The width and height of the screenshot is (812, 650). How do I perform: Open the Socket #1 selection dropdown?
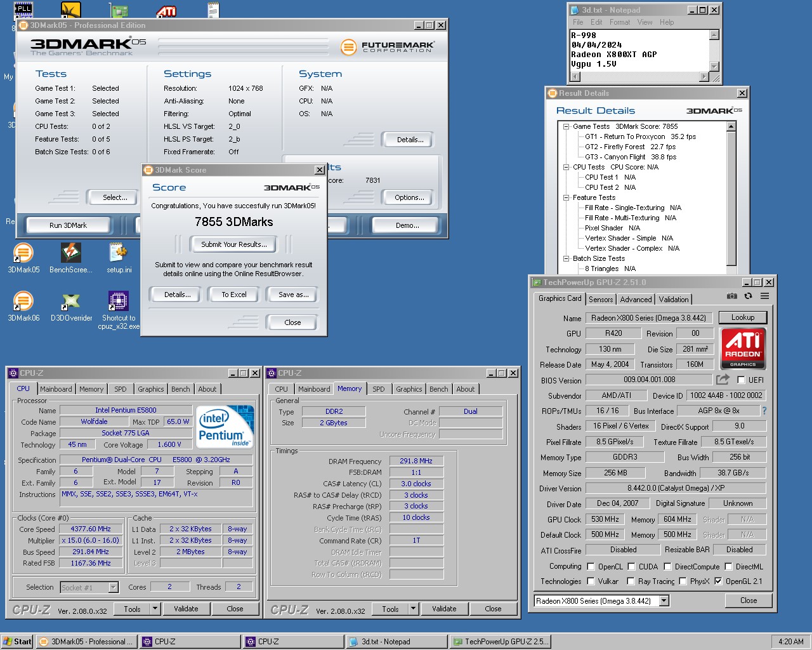[113, 588]
